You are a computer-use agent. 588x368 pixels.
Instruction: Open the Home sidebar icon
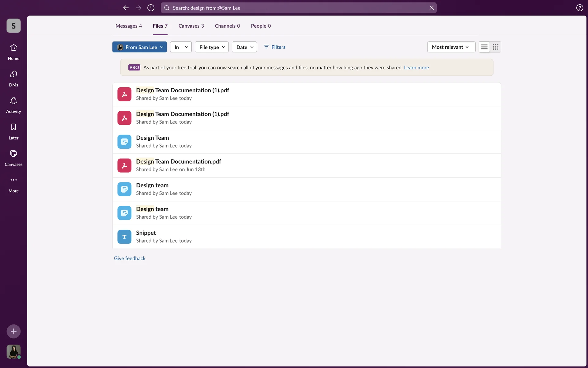13,48
